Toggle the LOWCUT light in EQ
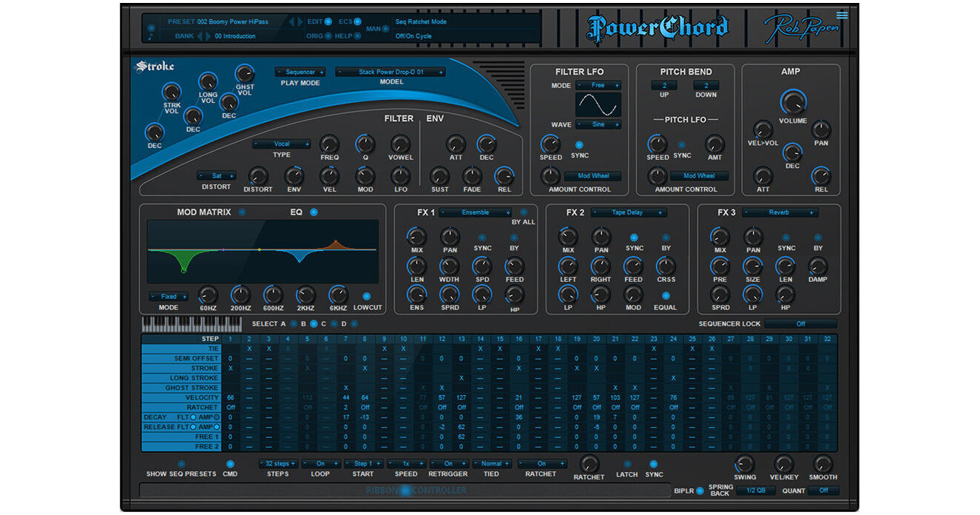This screenshot has width=980, height=515. point(367,296)
